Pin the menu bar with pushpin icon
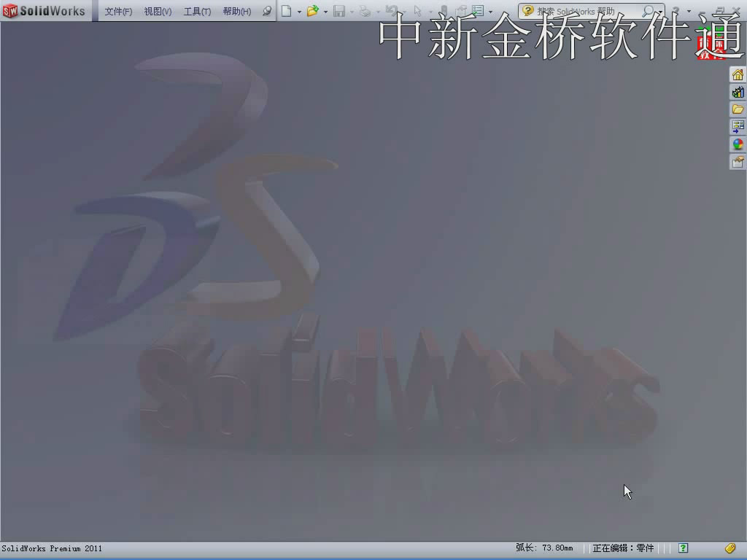Screen dimensions: 747x560 267,11
